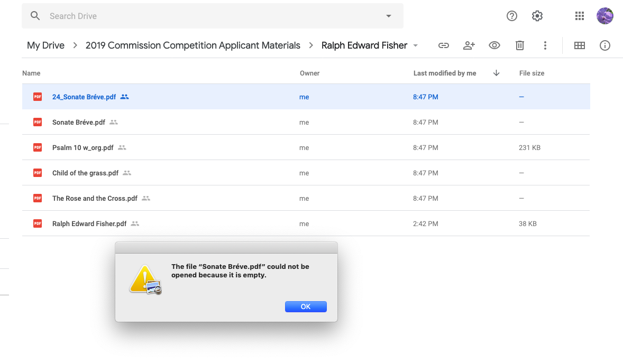Sort files by clicking the Name header
The width and height of the screenshot is (623, 364).
click(31, 73)
